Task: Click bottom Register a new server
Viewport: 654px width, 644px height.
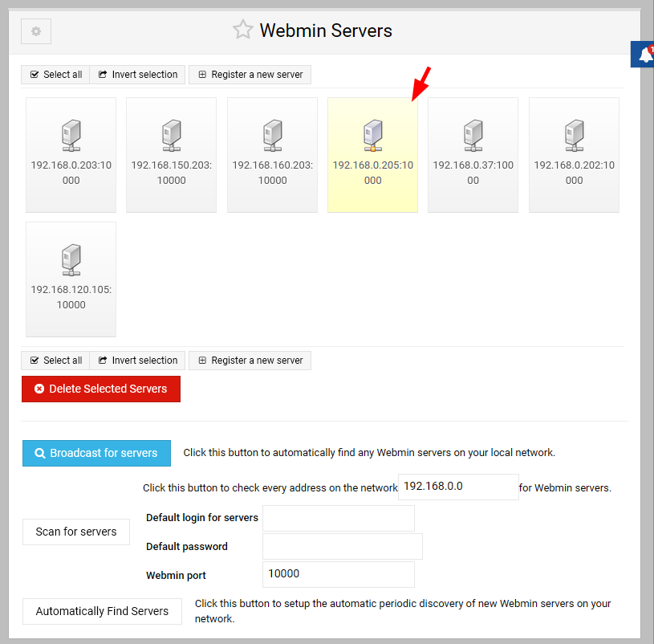Action: click(x=250, y=361)
